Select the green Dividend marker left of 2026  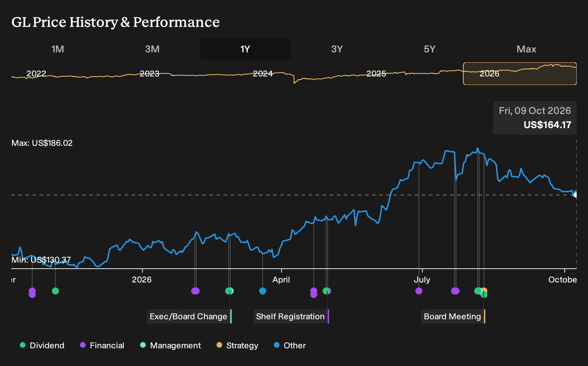pyautogui.click(x=55, y=291)
